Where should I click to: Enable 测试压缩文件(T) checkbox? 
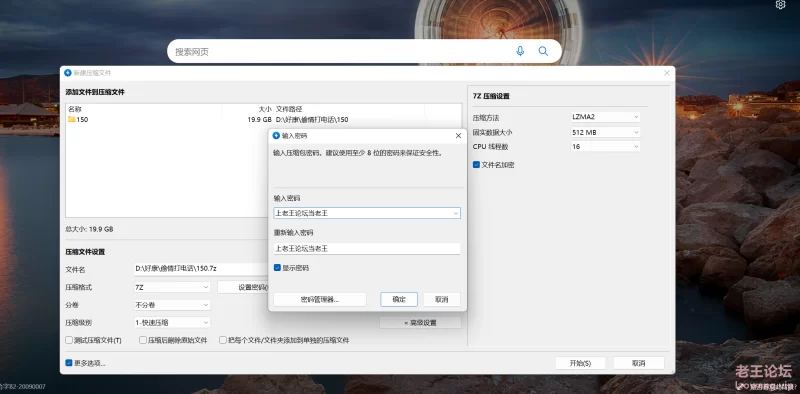pyautogui.click(x=69, y=340)
